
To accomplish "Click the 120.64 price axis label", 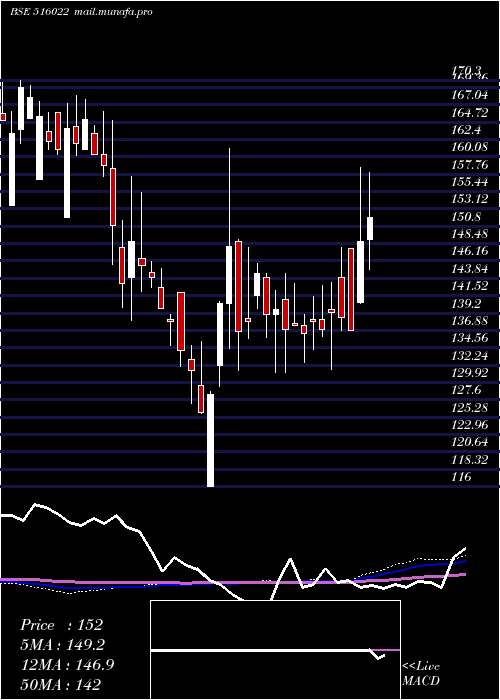I will tap(469, 442).
